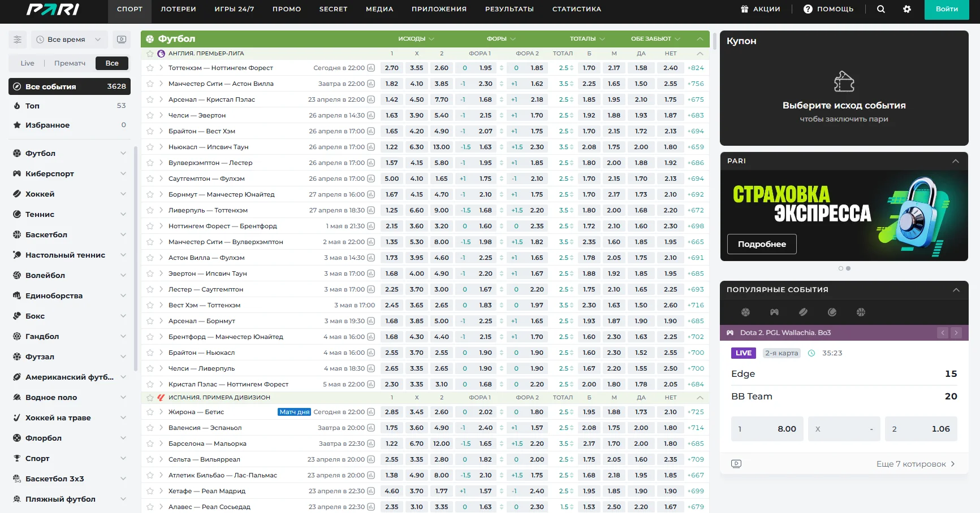Click the first banner carousel dot
This screenshot has height=513, width=980.
coord(841,268)
